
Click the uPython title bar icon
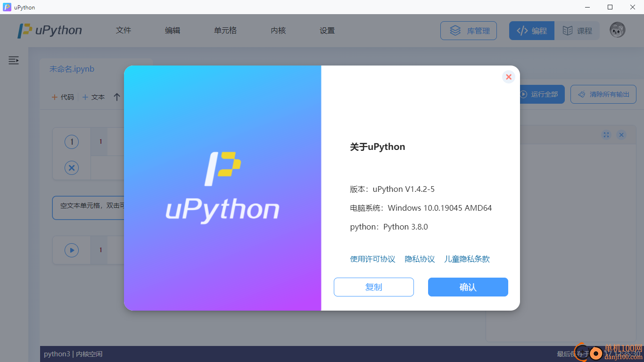pos(7,7)
